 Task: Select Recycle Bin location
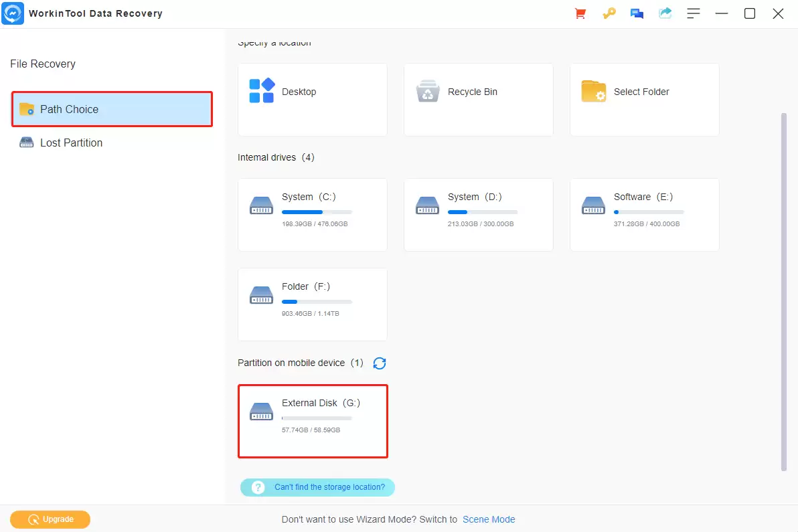(x=478, y=100)
